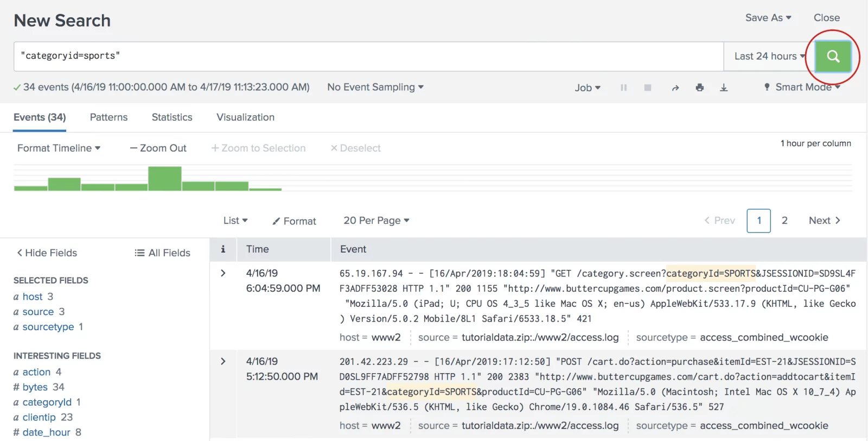Run the search with the green magnifier button
This screenshot has width=868, height=441.
click(833, 56)
